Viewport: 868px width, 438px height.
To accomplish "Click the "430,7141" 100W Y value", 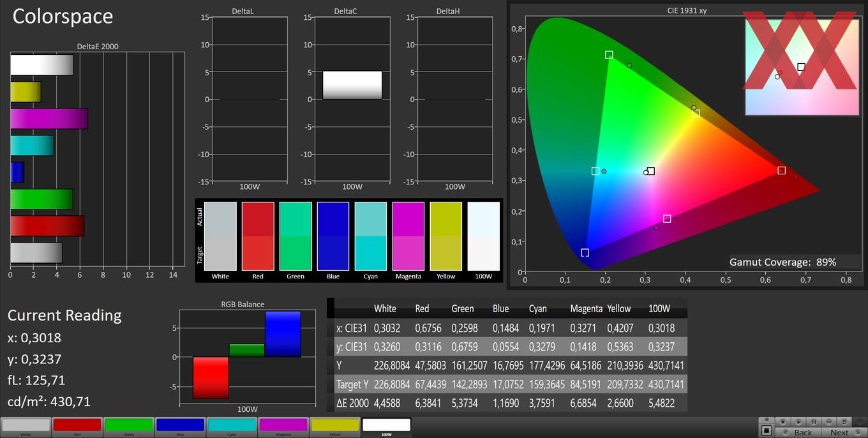I will coord(666,365).
